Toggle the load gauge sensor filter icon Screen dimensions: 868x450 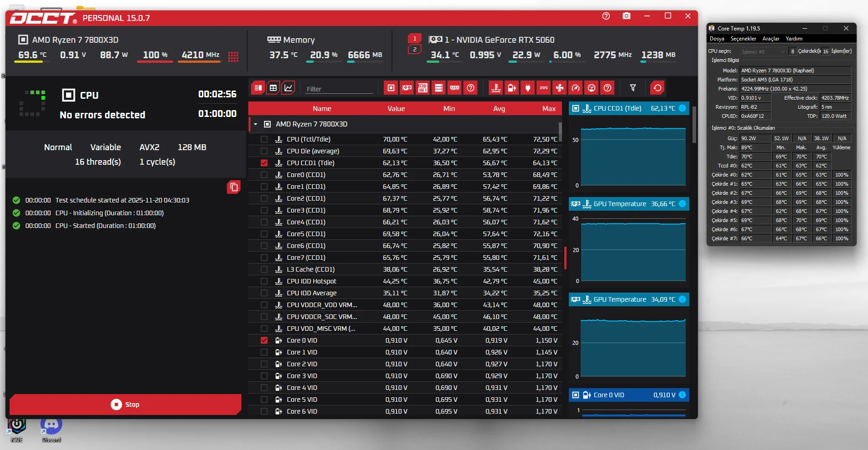pos(592,88)
